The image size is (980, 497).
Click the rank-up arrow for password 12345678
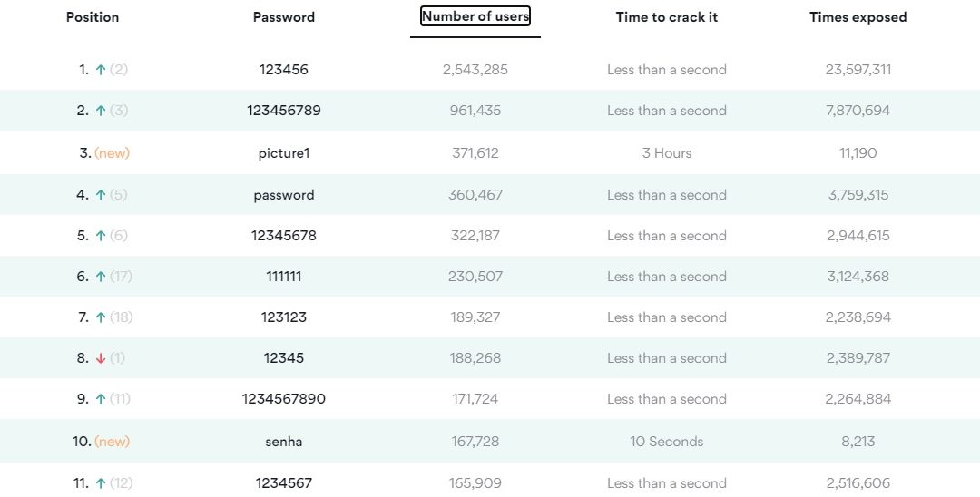point(101,236)
